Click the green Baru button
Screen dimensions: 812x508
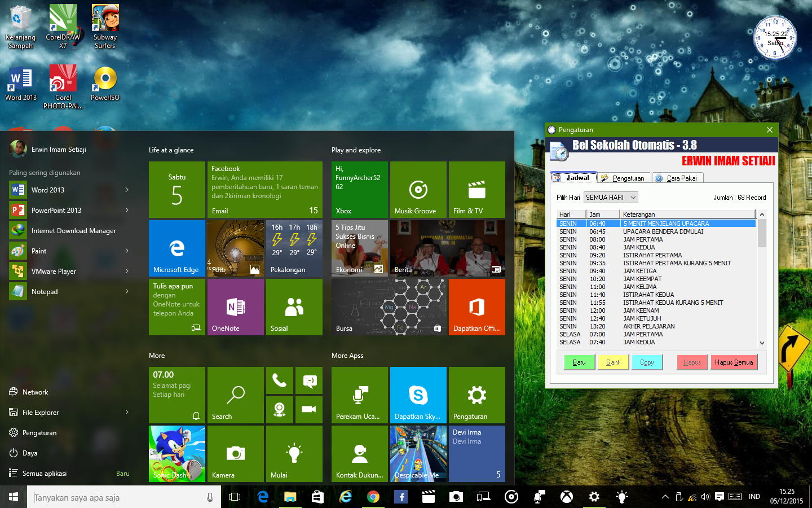(579, 362)
